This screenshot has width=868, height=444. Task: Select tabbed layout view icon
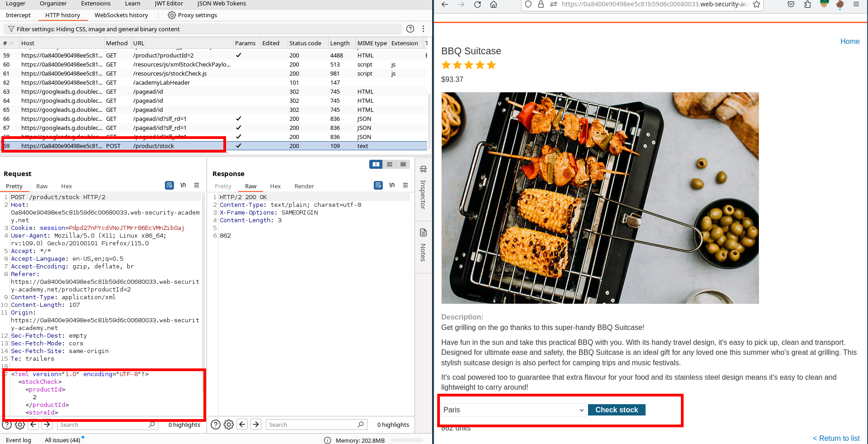pyautogui.click(x=403, y=164)
